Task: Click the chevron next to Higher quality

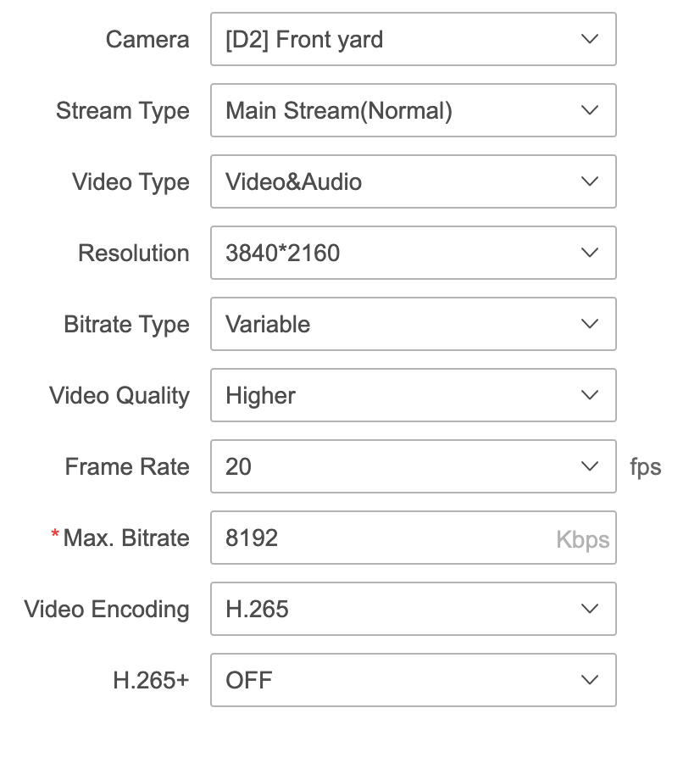Action: click(589, 395)
